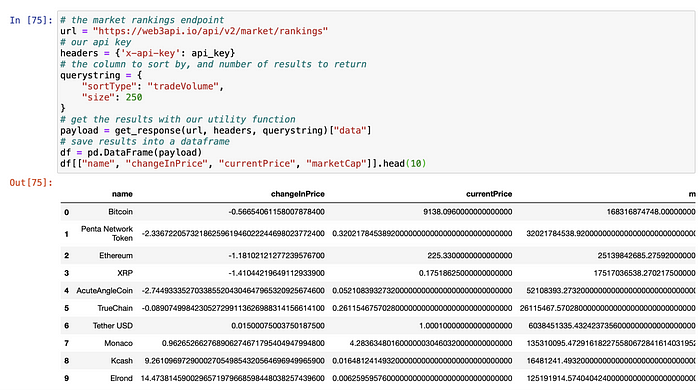Click the 'changeInPrice' column header
Image resolution: width=700 pixels, height=390 pixels.
tap(298, 194)
